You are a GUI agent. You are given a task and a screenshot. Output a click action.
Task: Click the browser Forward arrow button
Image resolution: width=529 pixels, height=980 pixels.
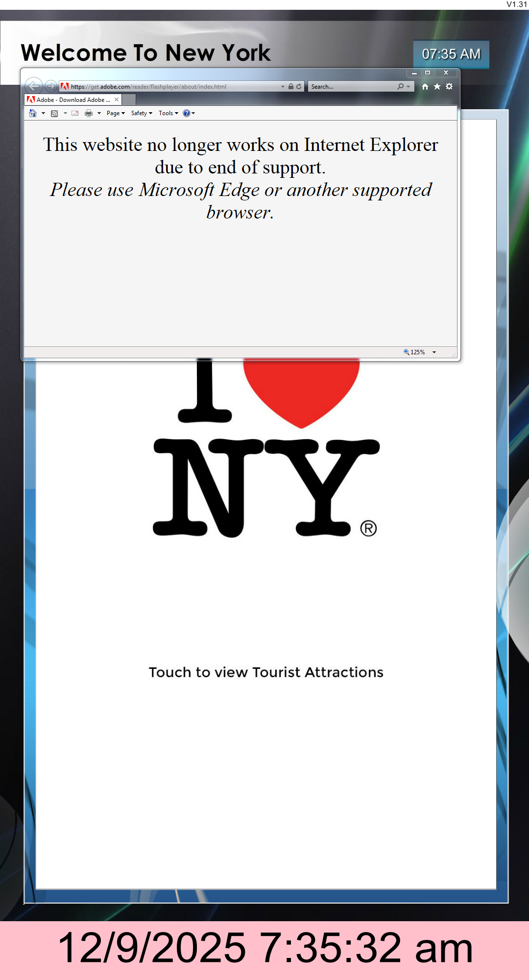(50, 86)
